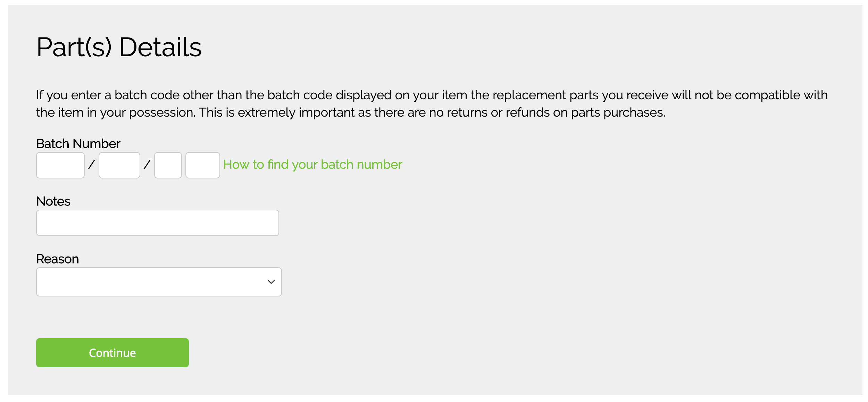Click into the Notes text field
The width and height of the screenshot is (868, 402).
coord(158,223)
